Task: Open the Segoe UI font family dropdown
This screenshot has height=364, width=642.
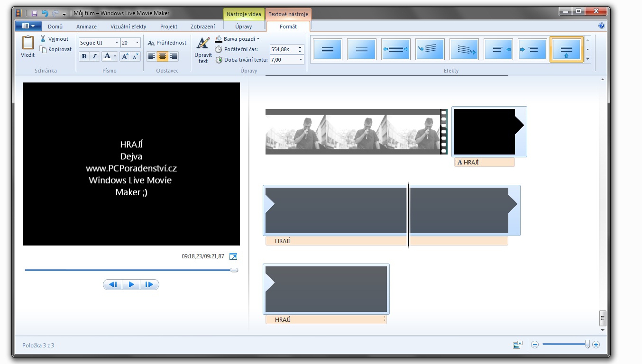Action: tap(117, 43)
